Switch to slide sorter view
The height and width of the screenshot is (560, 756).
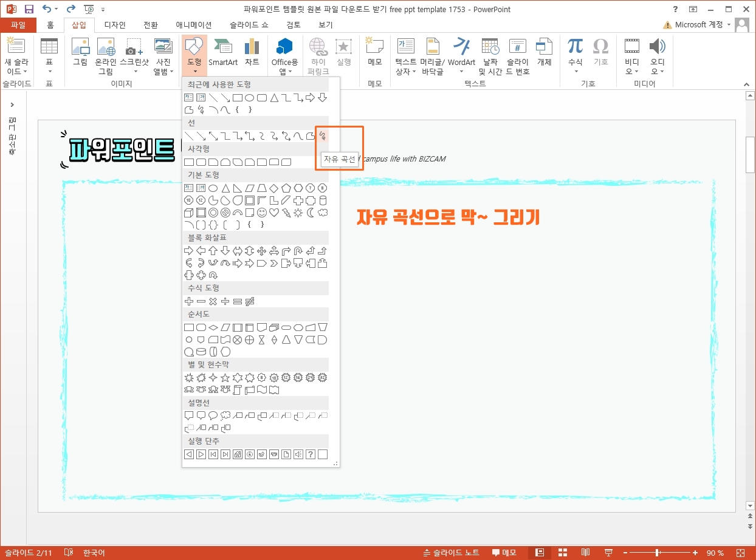pyautogui.click(x=563, y=553)
